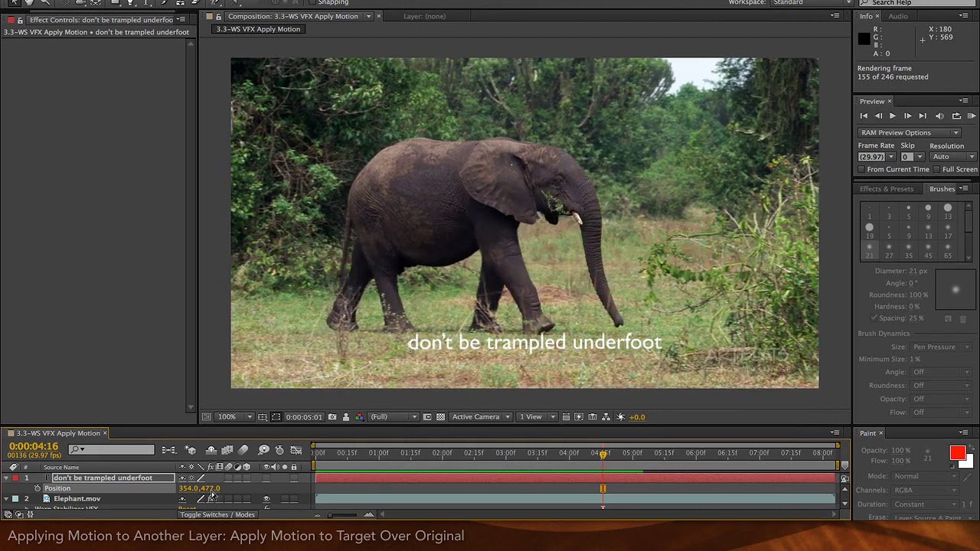
Task: Toggle Auto-keyframe stopwatch icon in timeline
Action: pyautogui.click(x=279, y=450)
